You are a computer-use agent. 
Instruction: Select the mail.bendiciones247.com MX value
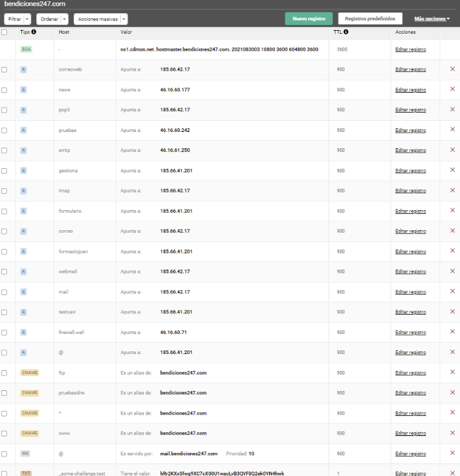188,453
